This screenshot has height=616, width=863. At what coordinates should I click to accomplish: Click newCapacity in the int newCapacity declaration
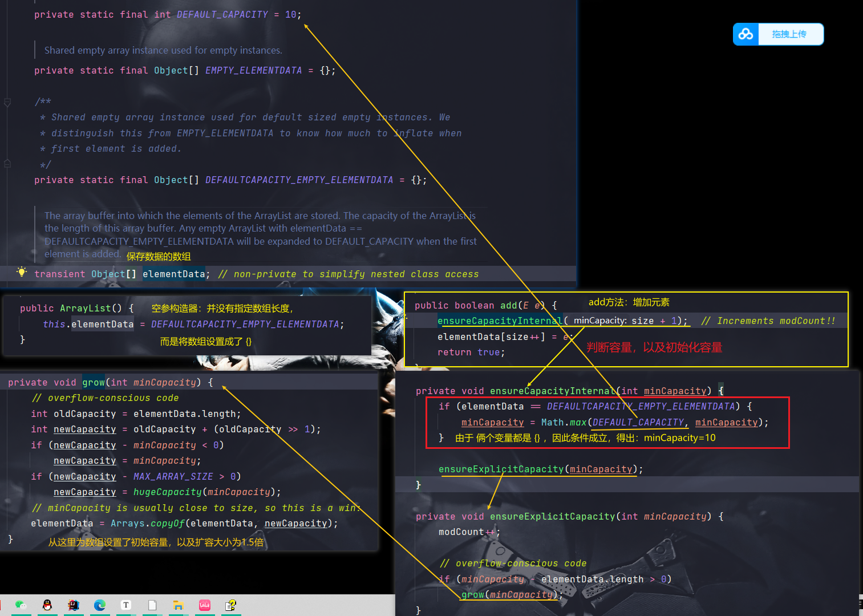coord(84,429)
